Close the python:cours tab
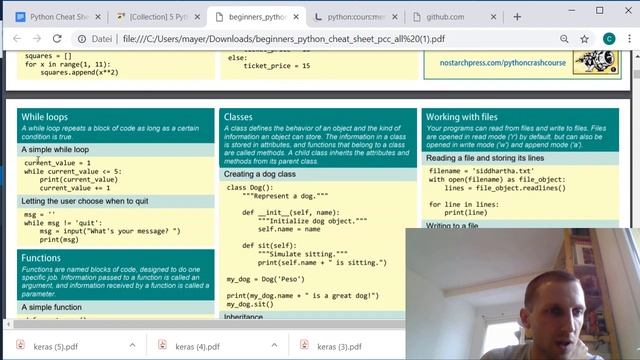 pos(395,17)
